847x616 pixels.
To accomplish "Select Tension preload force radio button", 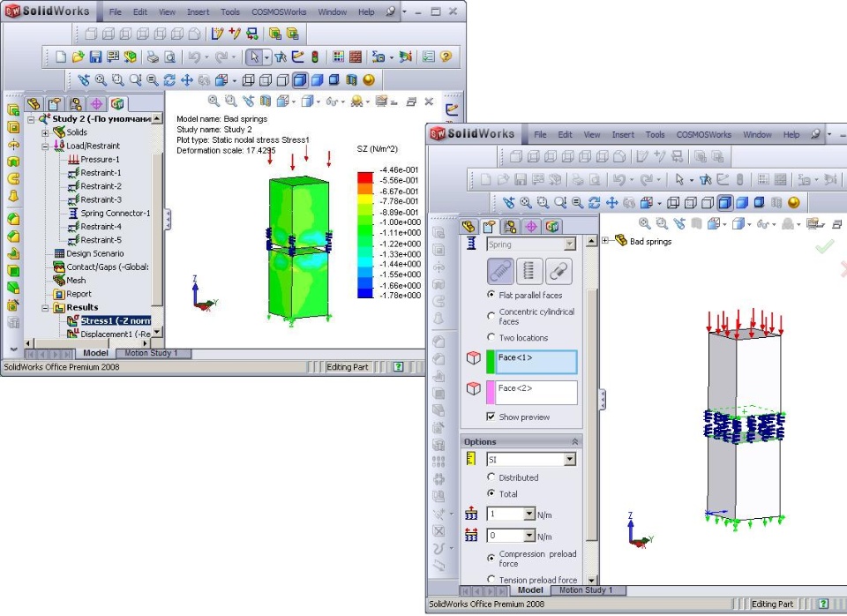I will pyautogui.click(x=491, y=579).
